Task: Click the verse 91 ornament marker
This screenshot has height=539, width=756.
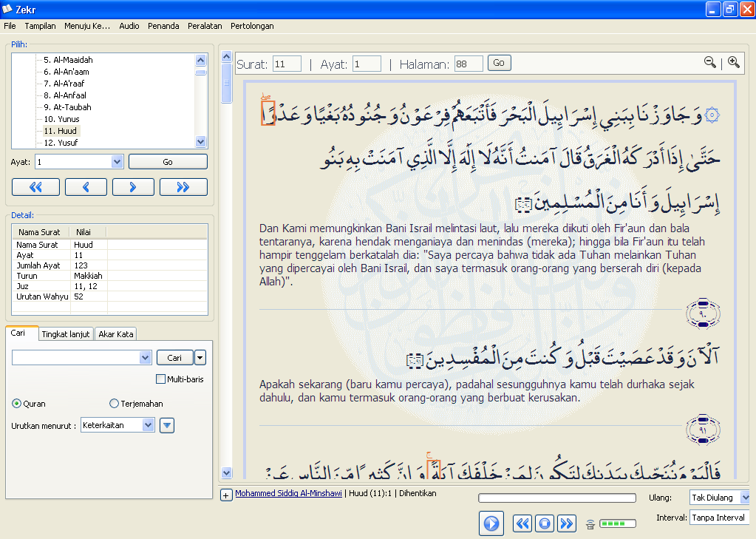Action: click(703, 430)
